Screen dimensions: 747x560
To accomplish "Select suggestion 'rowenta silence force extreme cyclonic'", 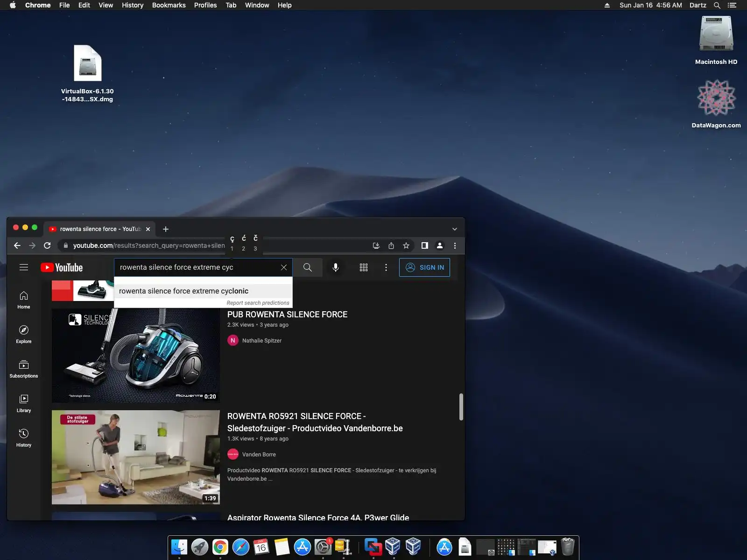I will [203, 291].
